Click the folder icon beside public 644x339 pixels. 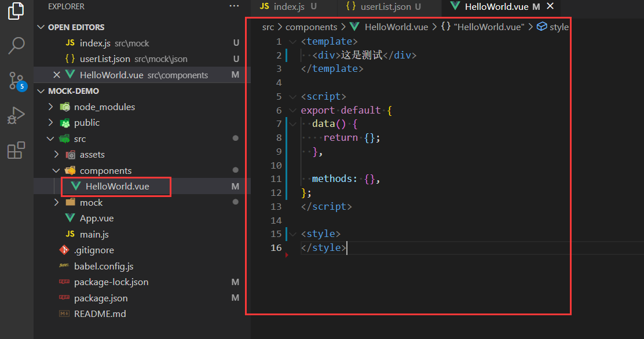click(x=65, y=123)
